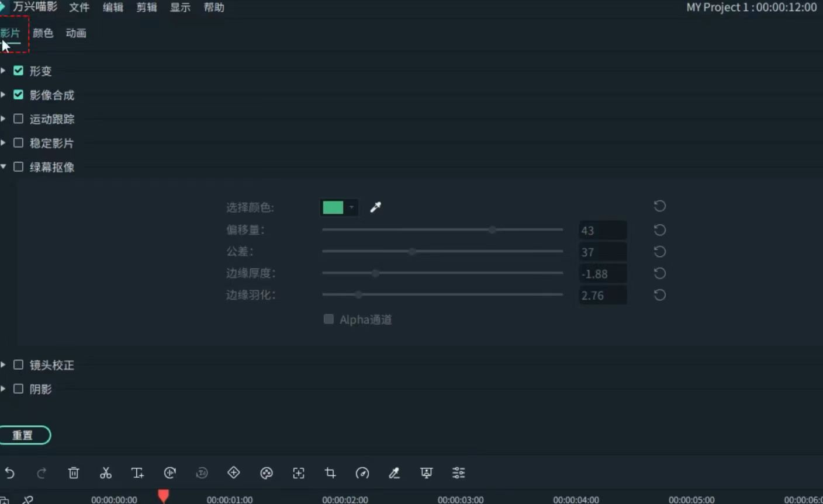Click the Add keyframe diamond icon
Screen dimensions: 823x504
pyautogui.click(x=234, y=473)
